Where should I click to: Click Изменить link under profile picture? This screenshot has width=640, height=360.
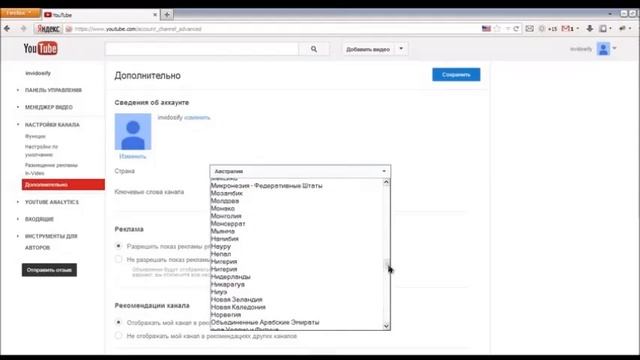click(x=133, y=156)
